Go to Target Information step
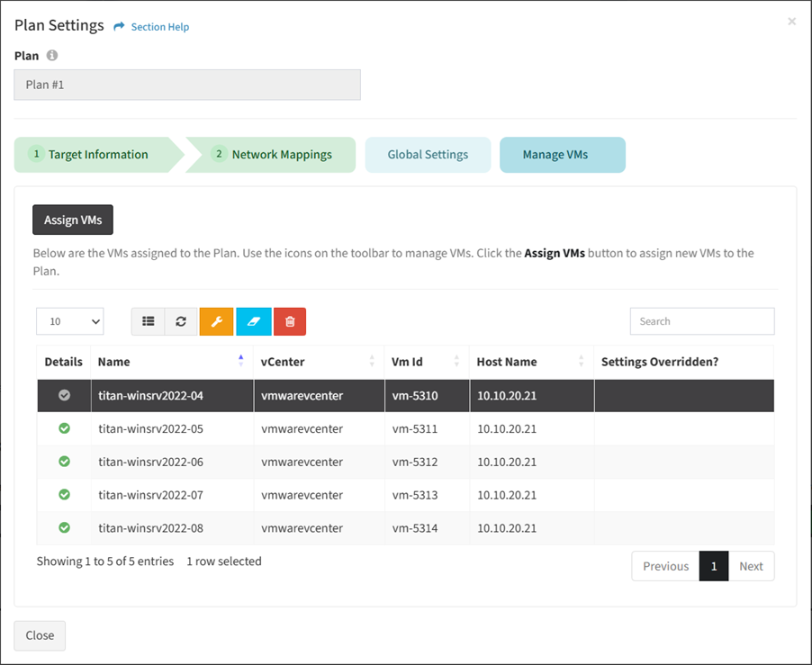This screenshot has height=665, width=812. [x=98, y=155]
